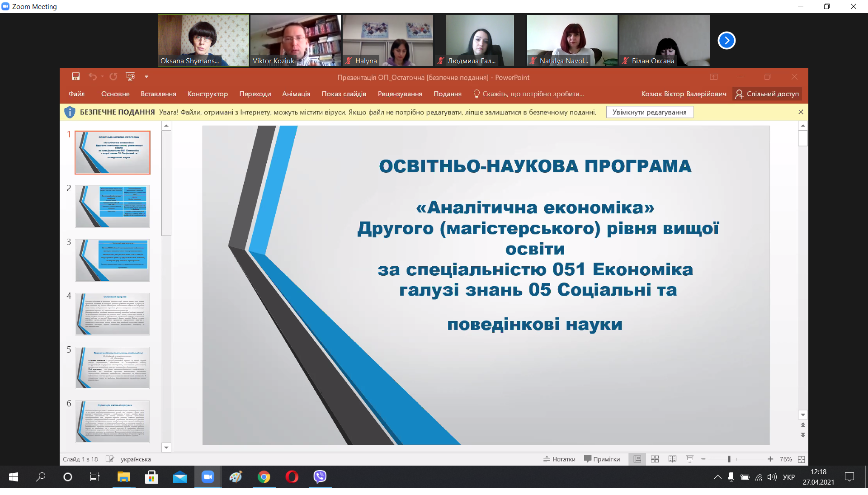The height and width of the screenshot is (495, 868).
Task: Select Natalya Navol... video tile
Action: 572,40
